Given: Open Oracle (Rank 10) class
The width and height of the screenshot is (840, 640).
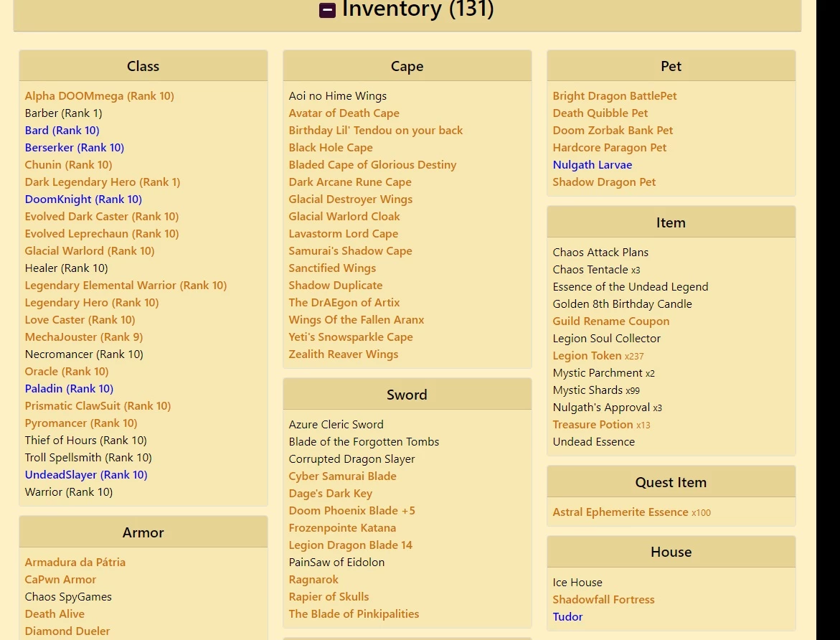Looking at the screenshot, I should pyautogui.click(x=67, y=372).
